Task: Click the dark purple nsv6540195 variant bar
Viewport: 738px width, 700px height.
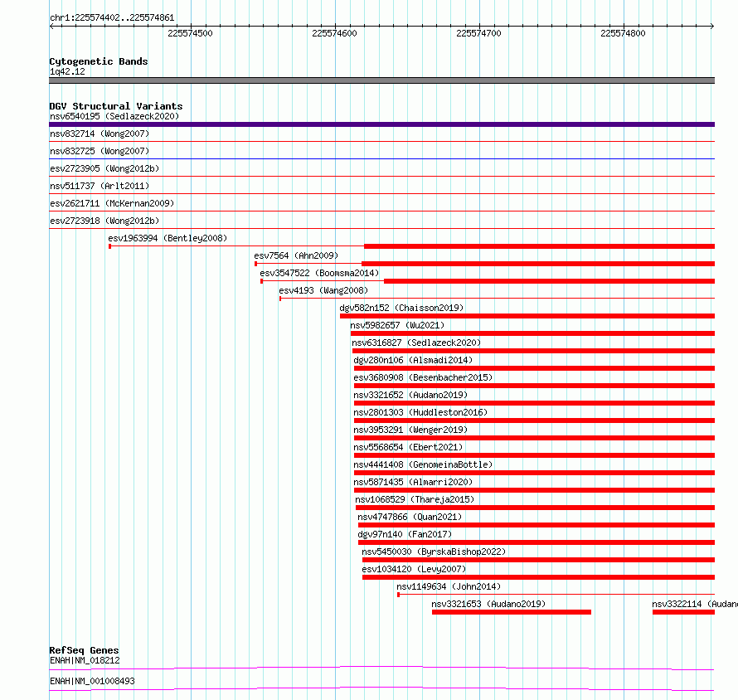Action: [x=381, y=124]
